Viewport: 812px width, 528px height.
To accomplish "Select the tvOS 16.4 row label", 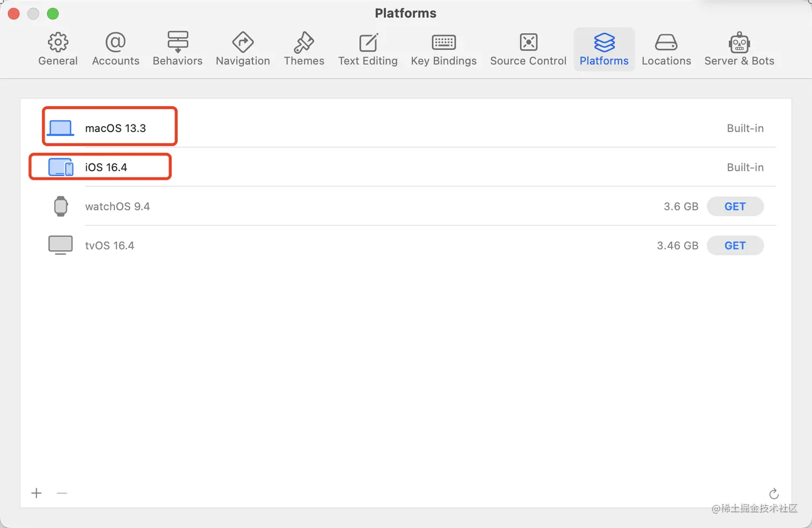I will (110, 246).
